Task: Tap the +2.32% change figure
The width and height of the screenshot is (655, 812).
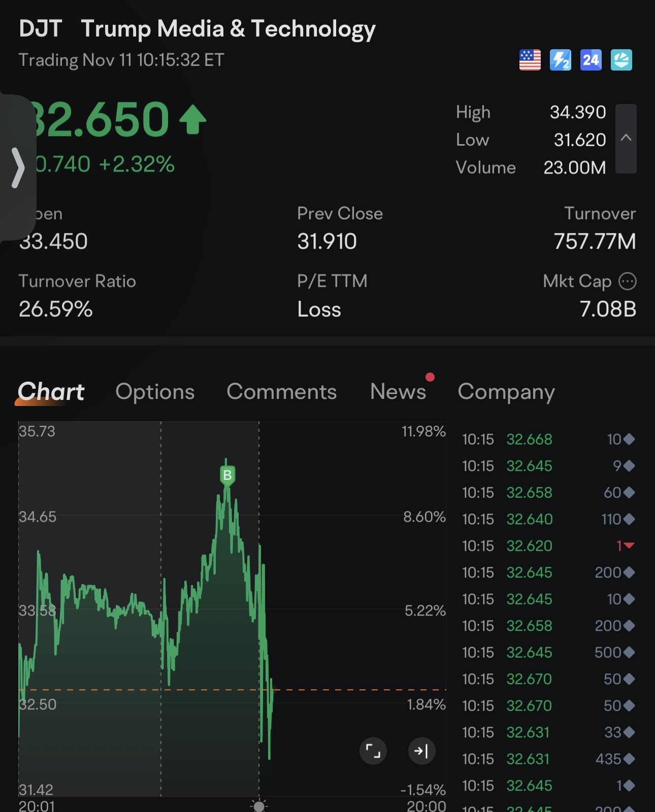Action: pyautogui.click(x=137, y=164)
